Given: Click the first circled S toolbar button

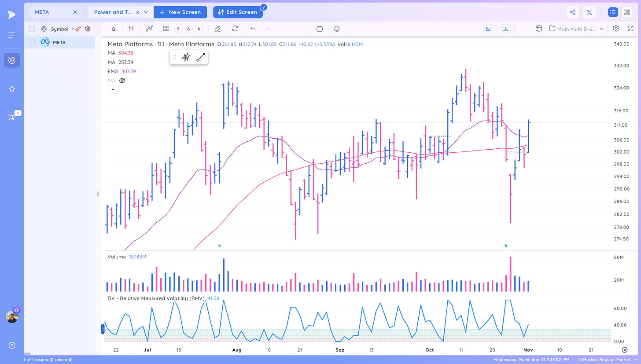Looking at the screenshot, I should [178, 29].
